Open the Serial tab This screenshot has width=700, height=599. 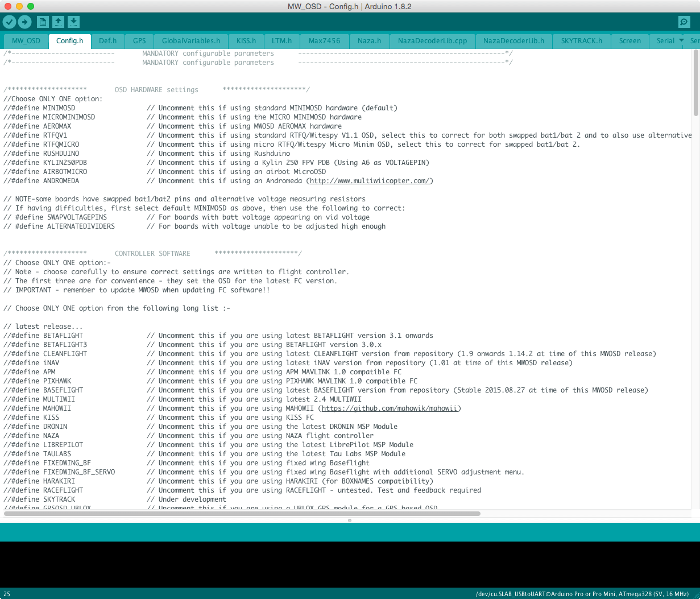665,41
